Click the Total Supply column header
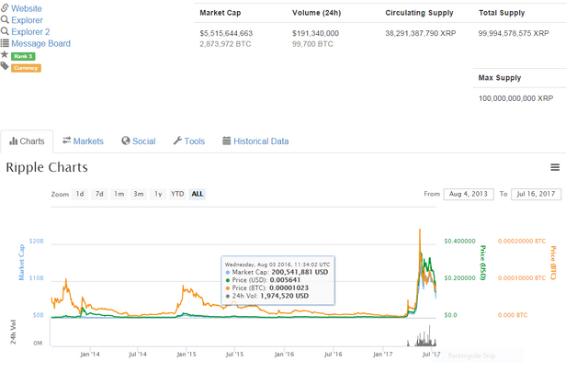The width and height of the screenshot is (588, 372). (502, 13)
